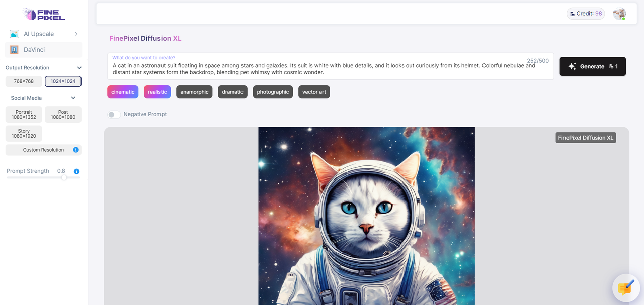Choose Story 1080×1920 preset
The height and width of the screenshot is (305, 644).
(24, 134)
